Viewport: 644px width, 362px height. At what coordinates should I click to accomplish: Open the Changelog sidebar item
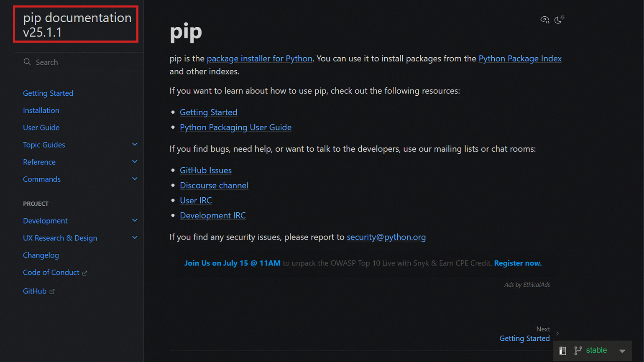tap(41, 255)
